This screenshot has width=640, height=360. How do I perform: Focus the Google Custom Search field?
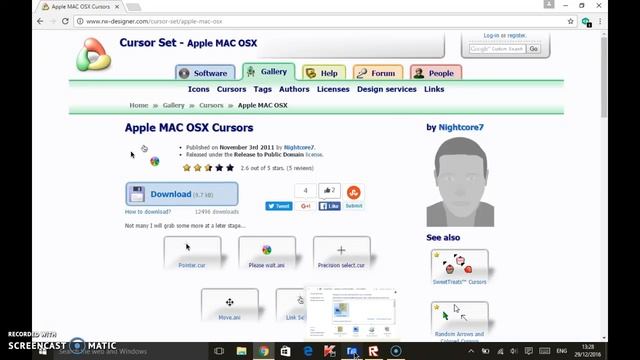tap(497, 49)
